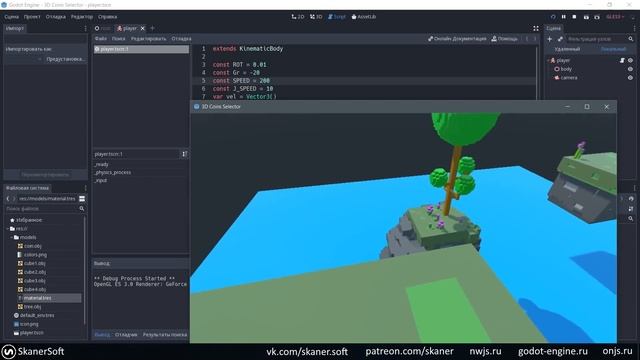Switch to the Локальный scene tree tab
The image size is (640, 360).
tap(613, 49)
